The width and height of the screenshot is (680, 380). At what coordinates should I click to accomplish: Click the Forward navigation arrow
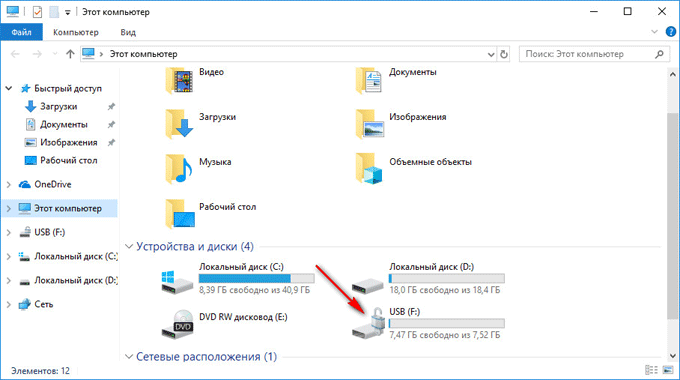pos(37,54)
